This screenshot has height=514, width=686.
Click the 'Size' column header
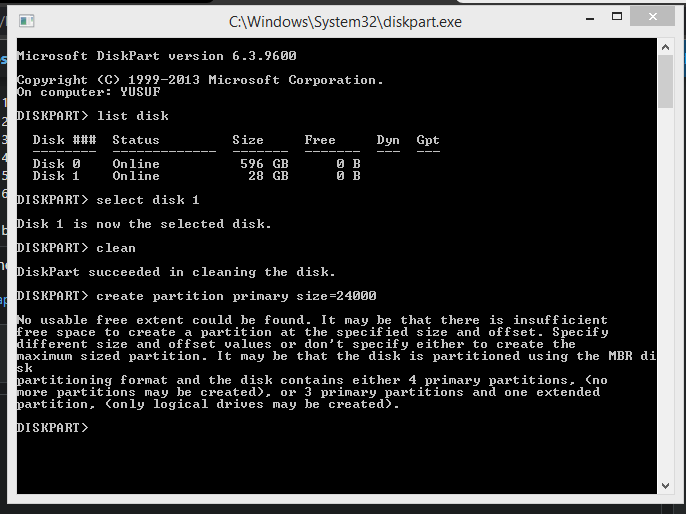[248, 140]
